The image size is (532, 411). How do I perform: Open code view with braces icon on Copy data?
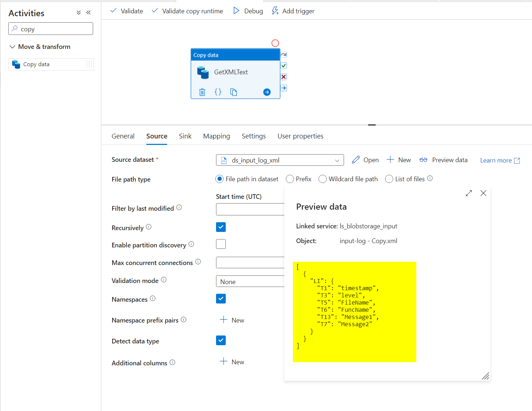pyautogui.click(x=218, y=92)
